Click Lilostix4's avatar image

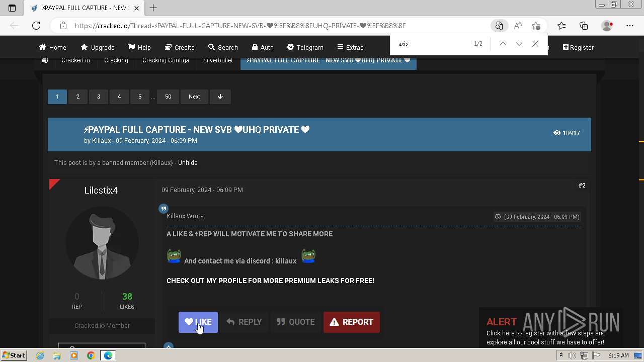[x=102, y=243]
